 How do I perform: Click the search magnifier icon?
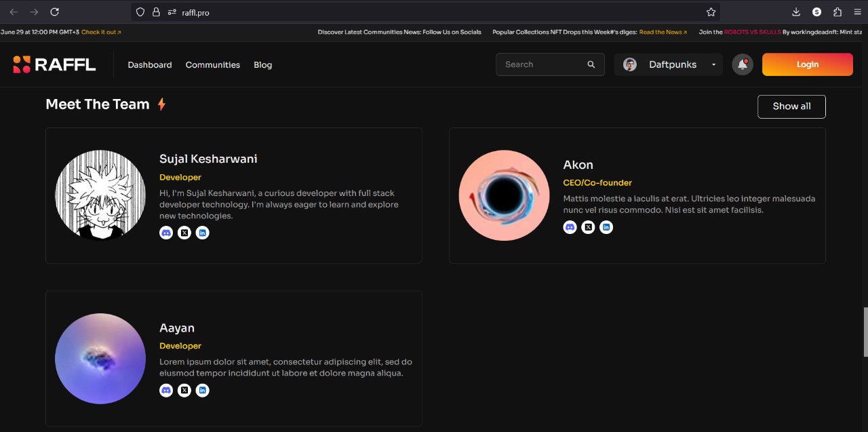591,64
